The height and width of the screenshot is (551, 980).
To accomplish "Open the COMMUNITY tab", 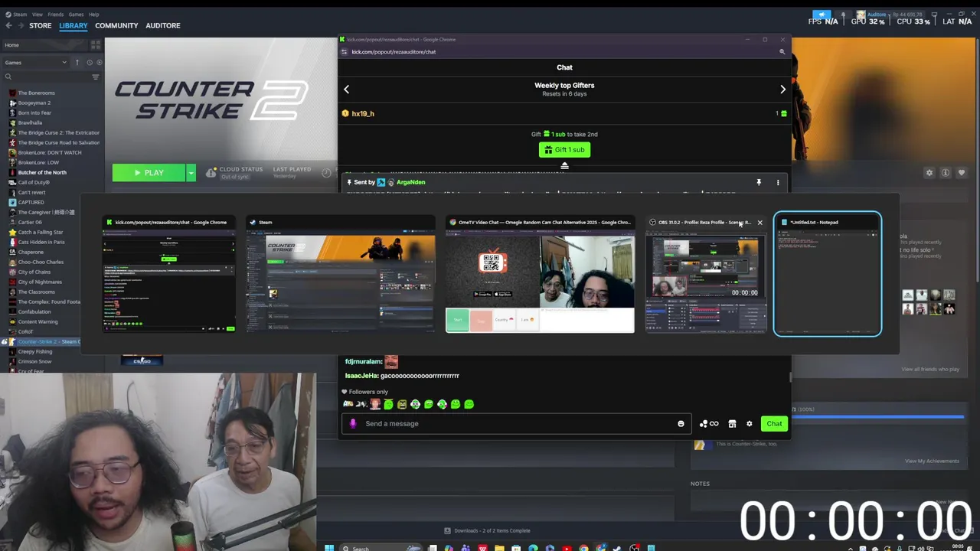I will click(116, 25).
